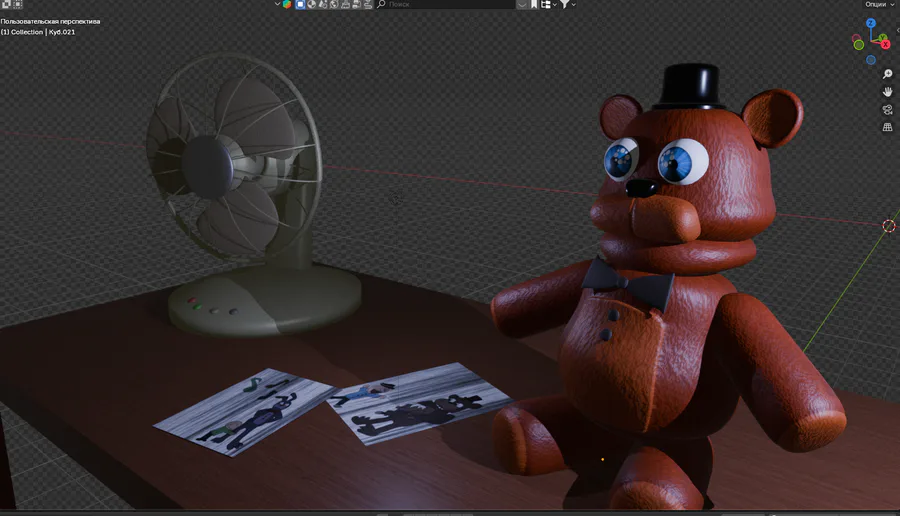The height and width of the screenshot is (516, 900).
Task: Open the display mode icon menu
Action: click(549, 4)
